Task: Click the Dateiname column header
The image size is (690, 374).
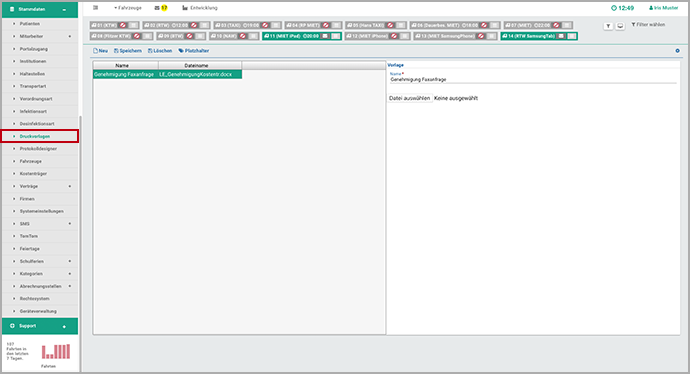Action: 200,66
